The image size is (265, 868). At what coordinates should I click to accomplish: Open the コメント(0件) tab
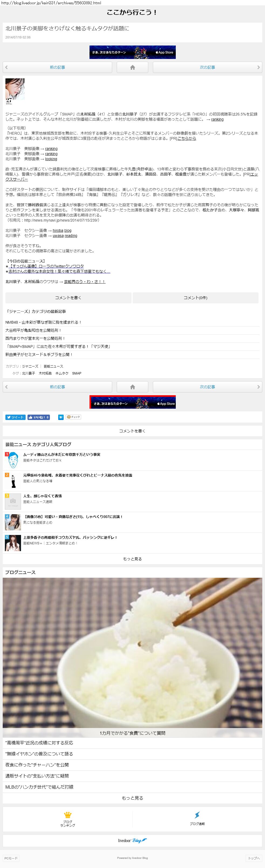coord(195,298)
